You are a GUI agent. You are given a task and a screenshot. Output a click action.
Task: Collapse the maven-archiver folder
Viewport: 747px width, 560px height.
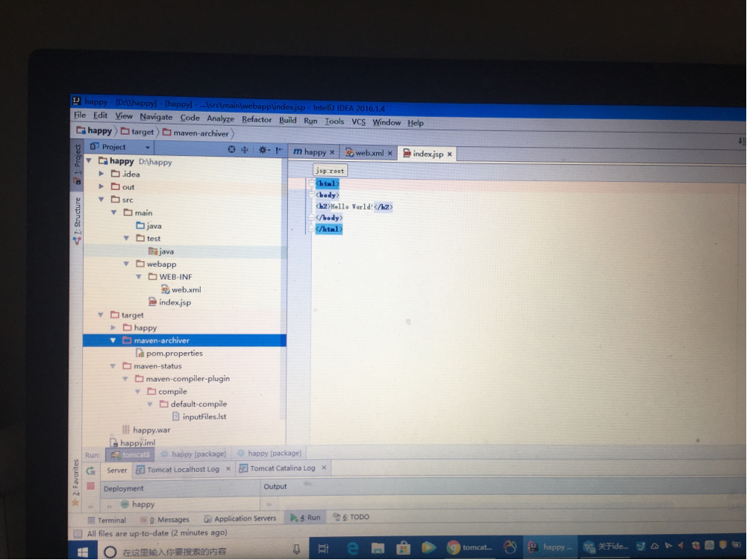click(113, 341)
